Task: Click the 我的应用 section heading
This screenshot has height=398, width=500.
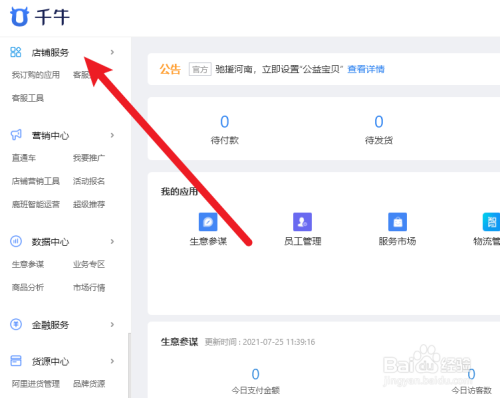Action: [x=179, y=191]
